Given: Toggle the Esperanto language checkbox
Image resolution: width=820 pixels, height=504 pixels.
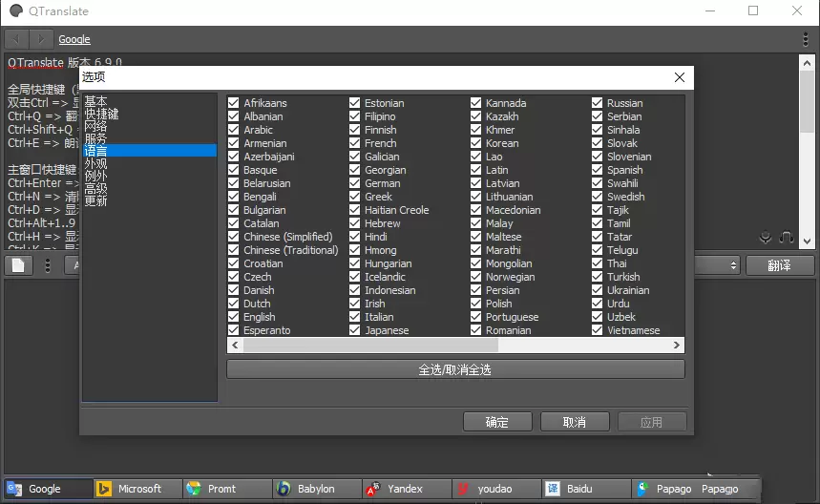Looking at the screenshot, I should (x=233, y=330).
